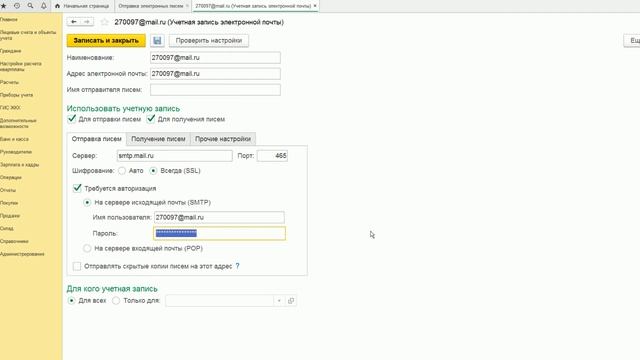The width and height of the screenshot is (640, 360).
Task: Select the Всегда (SSL) encryption option
Action: [153, 171]
